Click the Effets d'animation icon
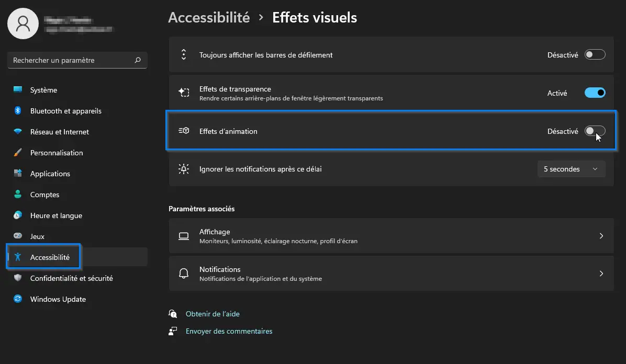Viewport: 626px width, 364px height. 184,131
